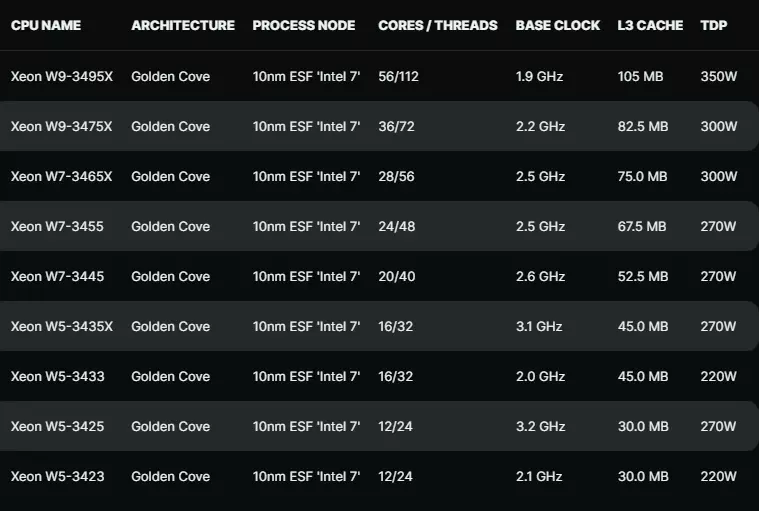Click the Xeon W7-3465X entry
Viewport: 759px width, 511px height.
(61, 176)
